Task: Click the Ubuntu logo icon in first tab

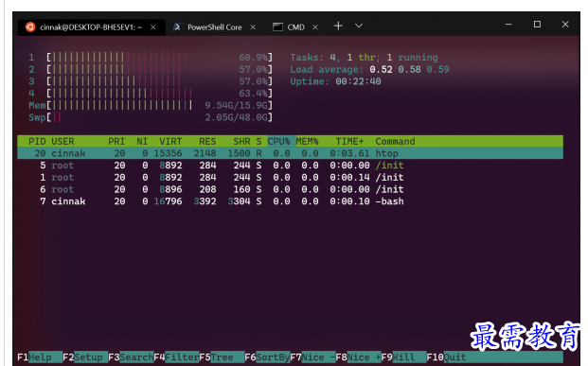Action: (x=30, y=27)
